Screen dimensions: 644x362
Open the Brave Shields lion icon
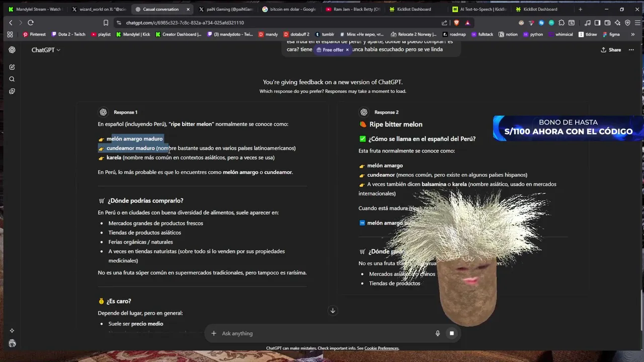[456, 23]
